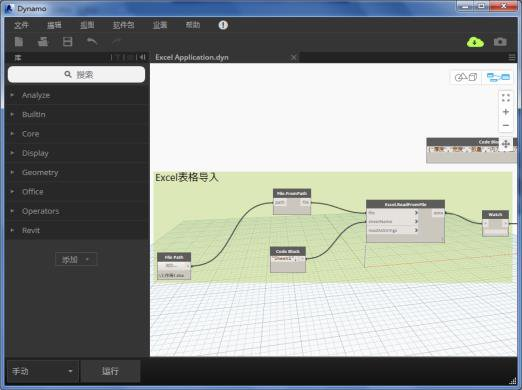Click the file input port of Excel.ReadFromFile
522x390 pixels.
point(392,213)
